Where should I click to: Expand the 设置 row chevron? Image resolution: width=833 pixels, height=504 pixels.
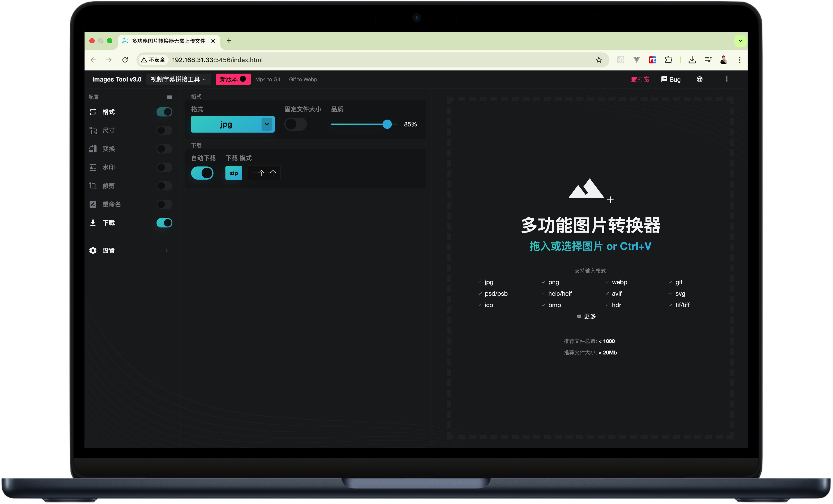coord(166,251)
